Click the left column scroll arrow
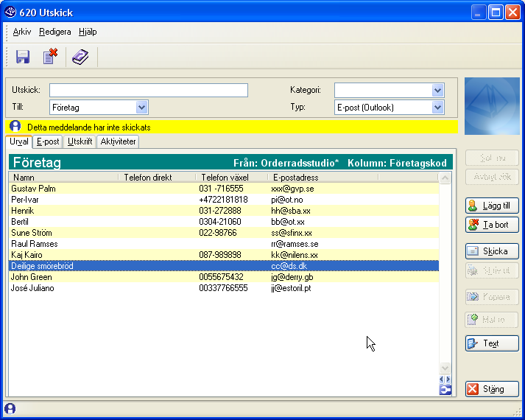 coord(442,379)
